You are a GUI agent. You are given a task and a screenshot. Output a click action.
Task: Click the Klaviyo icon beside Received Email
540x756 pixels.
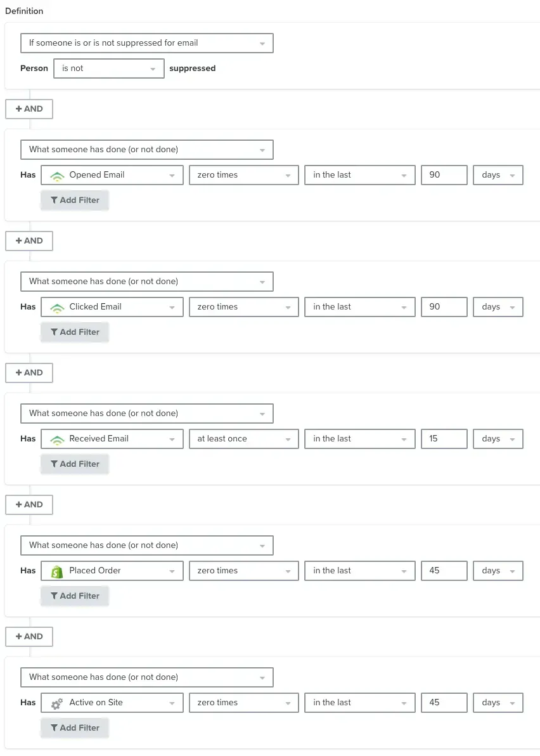pyautogui.click(x=57, y=440)
